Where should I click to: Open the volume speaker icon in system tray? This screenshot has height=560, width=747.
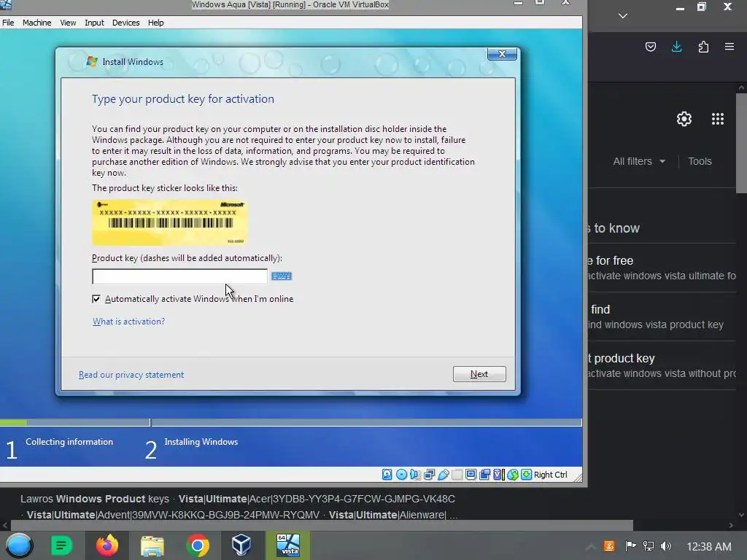(x=666, y=546)
